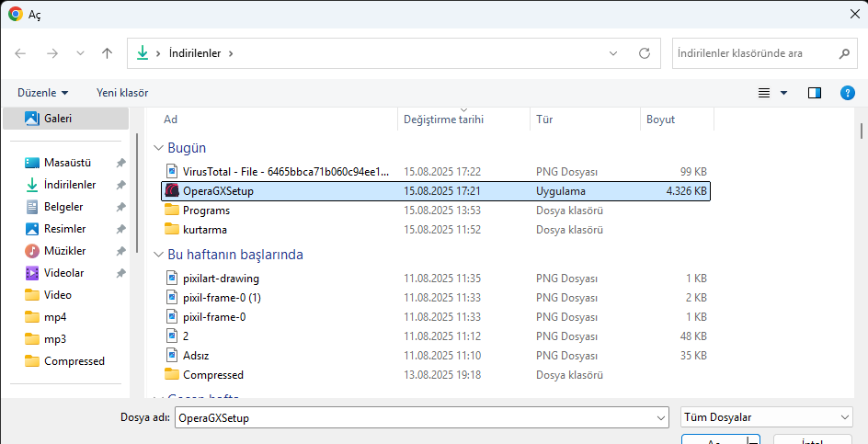
Task: Unpin Masaüstü using its pin icon
Action: [x=120, y=163]
